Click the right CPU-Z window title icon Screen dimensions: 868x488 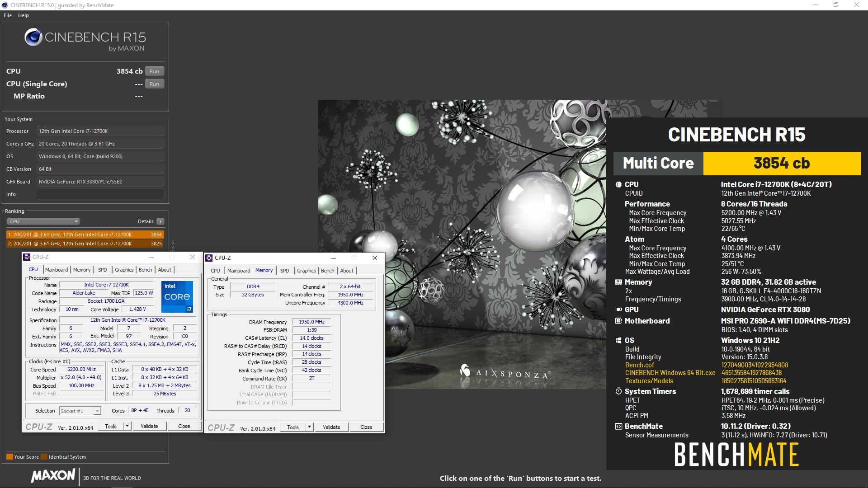click(209, 258)
